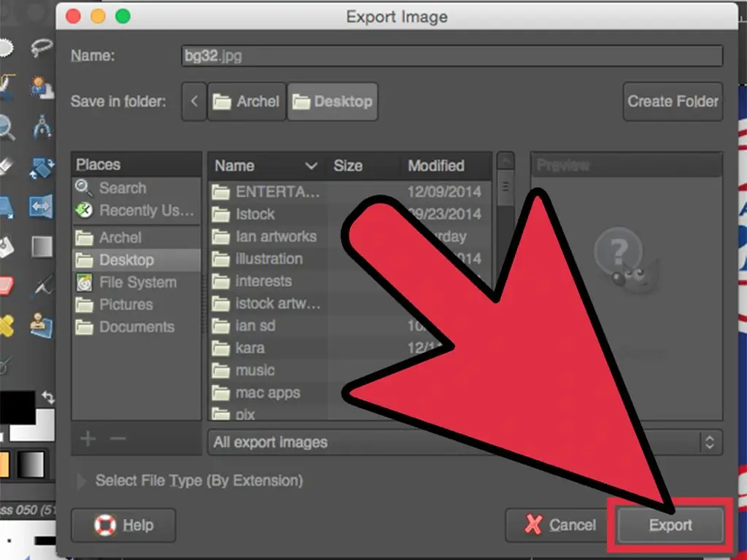The height and width of the screenshot is (560, 747).
Task: Open Recently Used in Places
Action: (x=136, y=211)
